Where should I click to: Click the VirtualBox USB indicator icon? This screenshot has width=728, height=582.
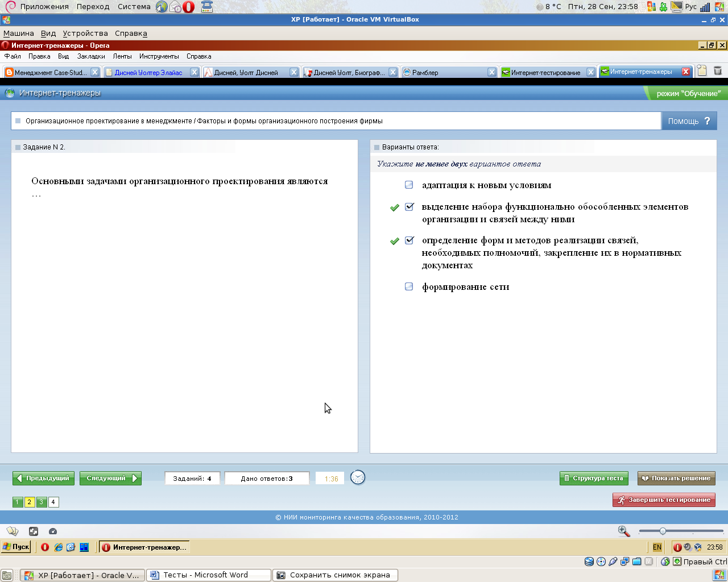coord(613,562)
